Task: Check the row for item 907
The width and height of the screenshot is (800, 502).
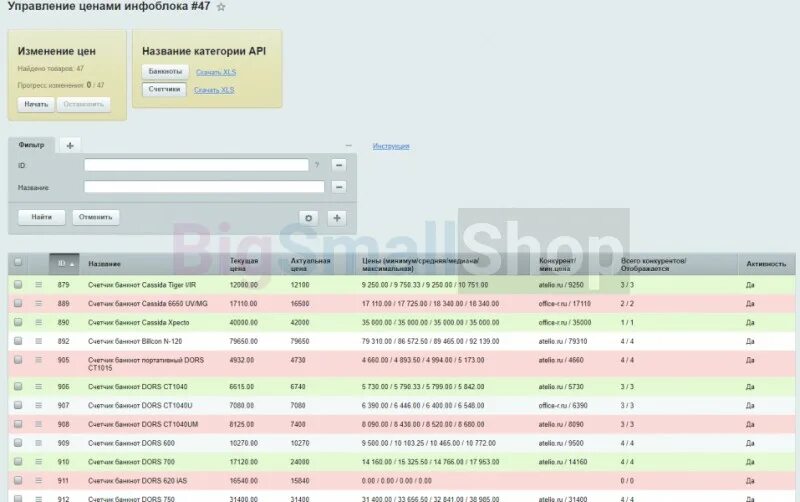Action: point(18,406)
